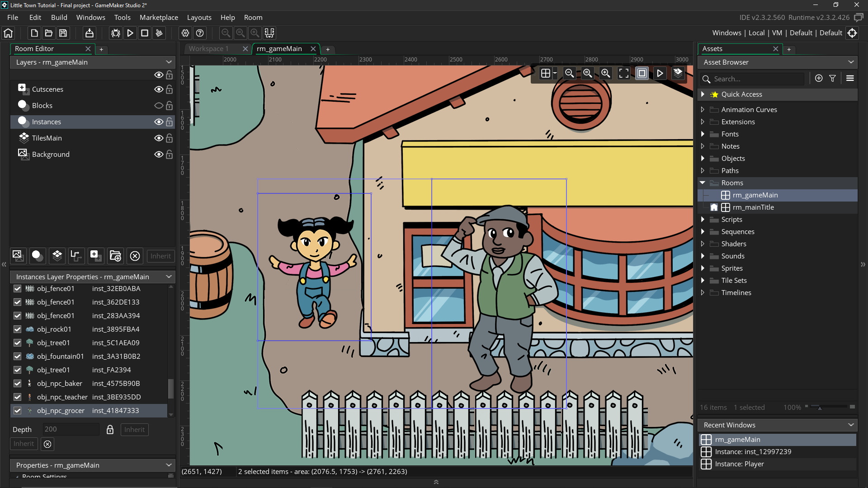Click the zoom in magnifier icon
This screenshot has width=868, height=488.
point(605,73)
